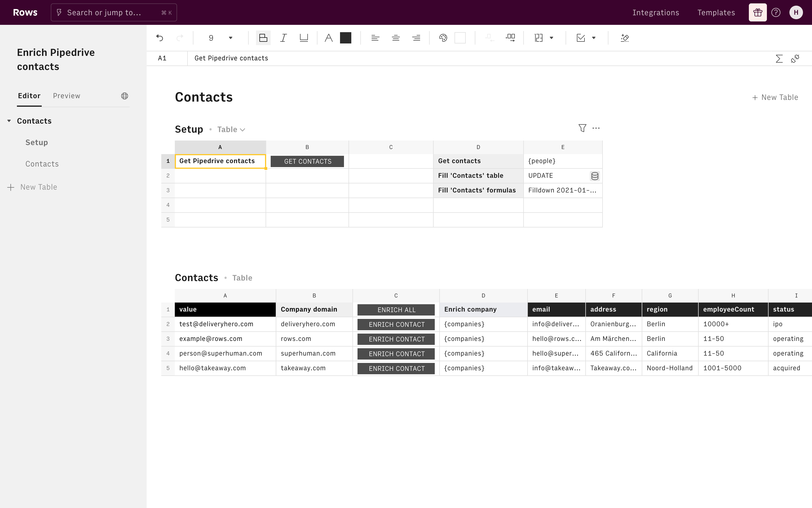Open the font size dropdown arrow
812x508 pixels.
coord(231,38)
